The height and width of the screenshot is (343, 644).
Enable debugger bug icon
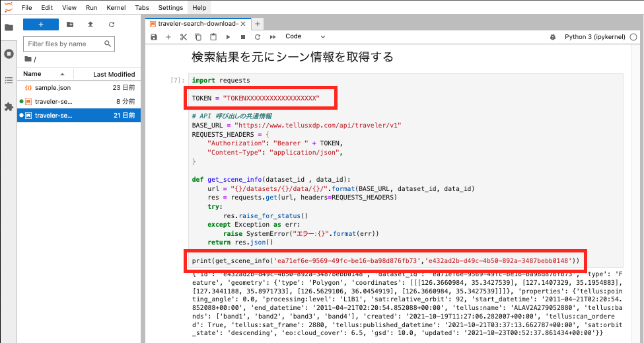coord(553,37)
